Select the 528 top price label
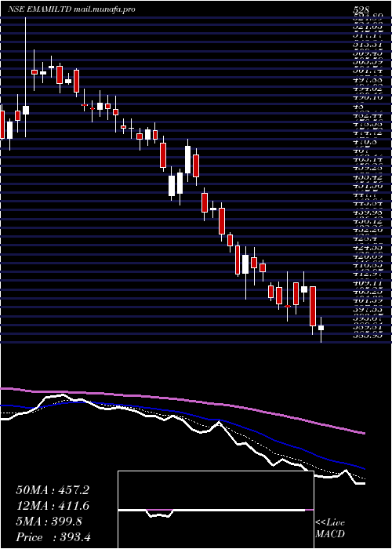 [x=361, y=9]
